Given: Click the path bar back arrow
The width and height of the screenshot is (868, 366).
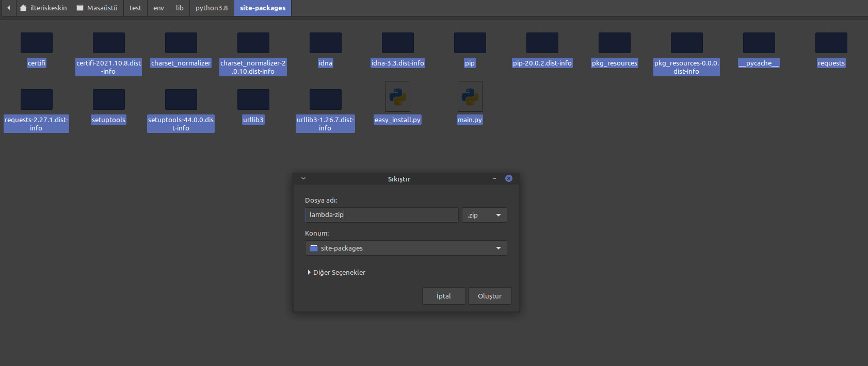Looking at the screenshot, I should click(x=8, y=8).
